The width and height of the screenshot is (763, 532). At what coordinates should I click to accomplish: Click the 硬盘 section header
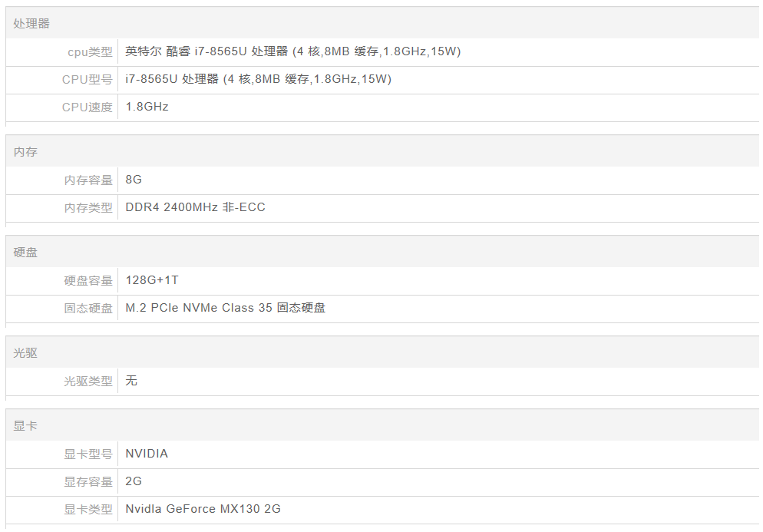click(25, 253)
